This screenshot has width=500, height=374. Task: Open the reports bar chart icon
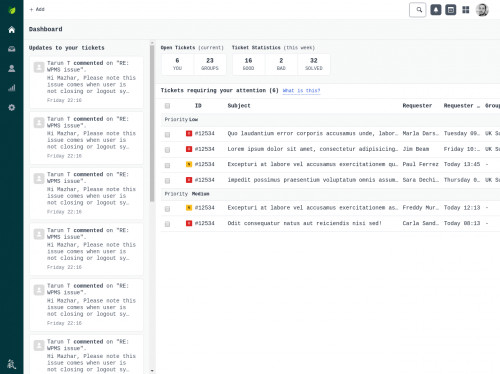tap(12, 88)
